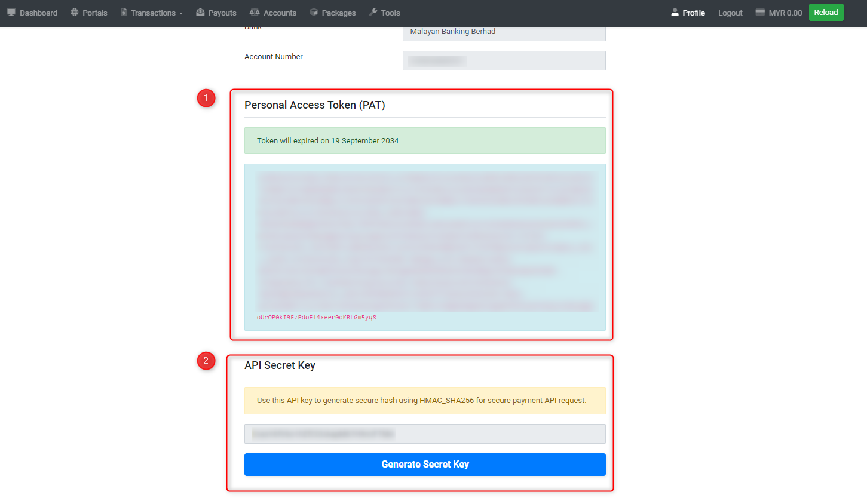The image size is (867, 504).
Task: Click the Generate Secret Key button
Action: point(425,465)
